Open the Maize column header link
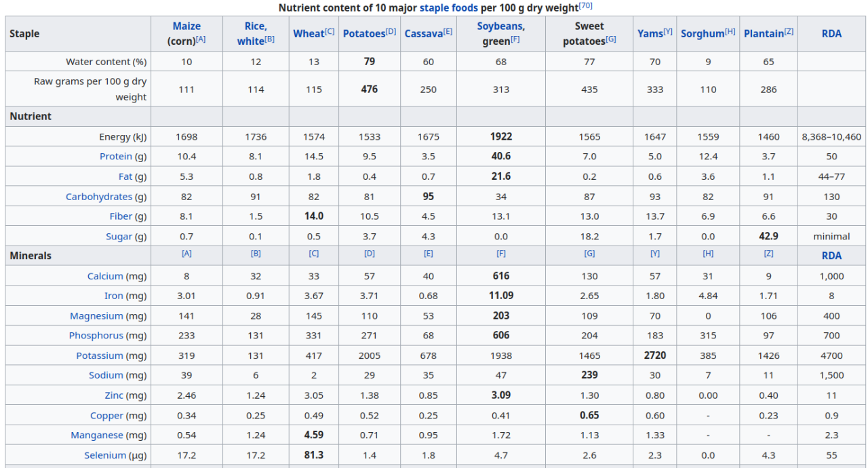The image size is (868, 468). (186, 26)
